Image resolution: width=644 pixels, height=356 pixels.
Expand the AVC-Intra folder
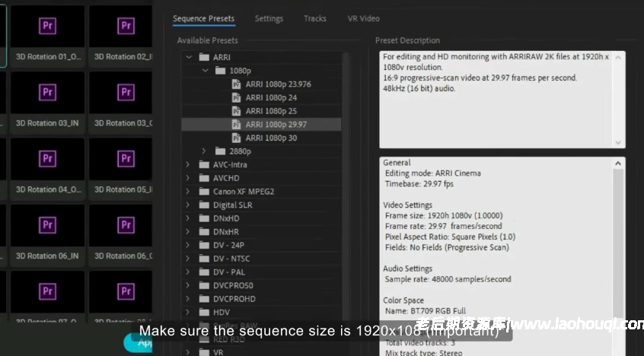click(188, 164)
